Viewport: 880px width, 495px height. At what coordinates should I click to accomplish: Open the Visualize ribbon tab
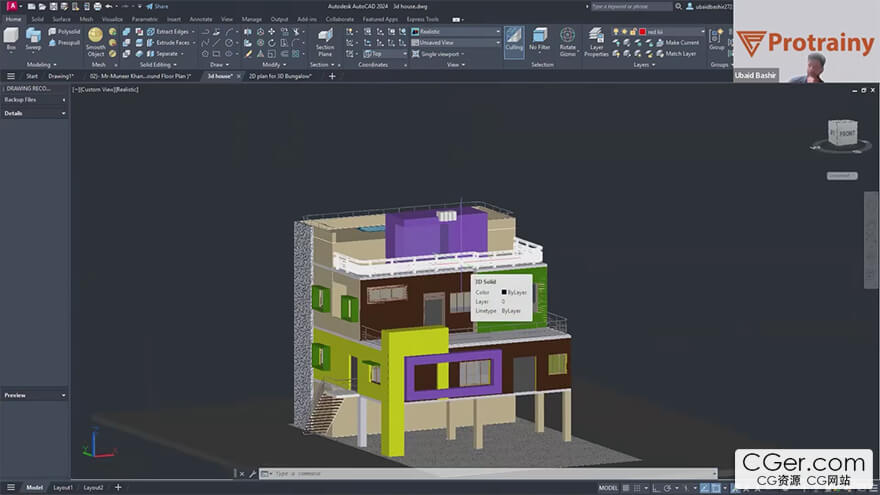pyautogui.click(x=112, y=19)
